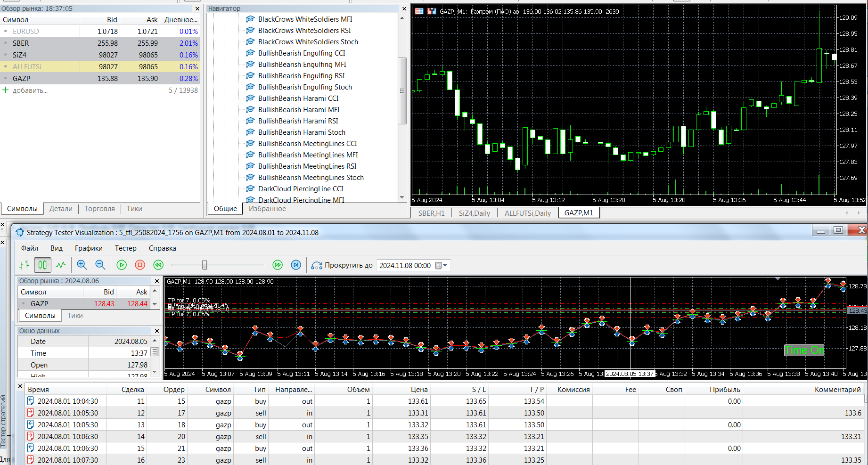Image resolution: width=868 pixels, height=465 pixels.
Task: Toggle candlestick chart mode button
Action: pos(42,265)
